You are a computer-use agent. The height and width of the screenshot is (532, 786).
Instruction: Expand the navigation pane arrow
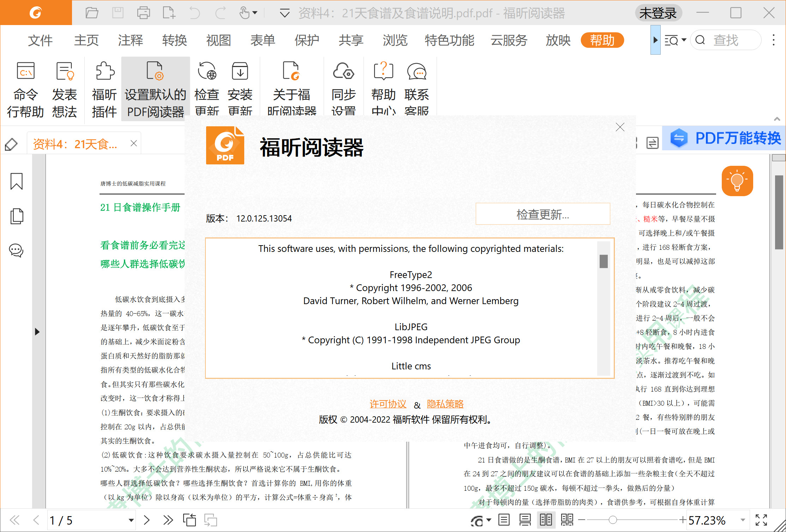(x=37, y=332)
